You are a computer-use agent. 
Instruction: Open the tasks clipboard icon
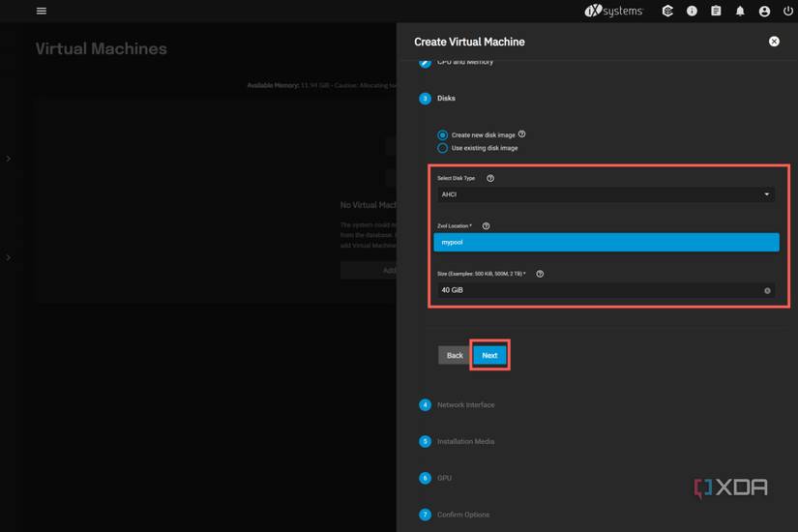click(x=716, y=11)
